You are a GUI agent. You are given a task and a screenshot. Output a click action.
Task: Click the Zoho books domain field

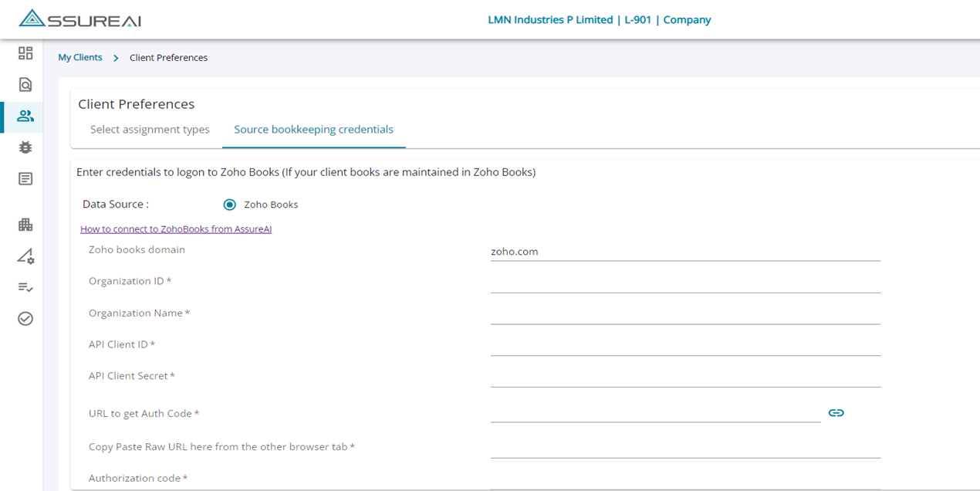coord(685,252)
